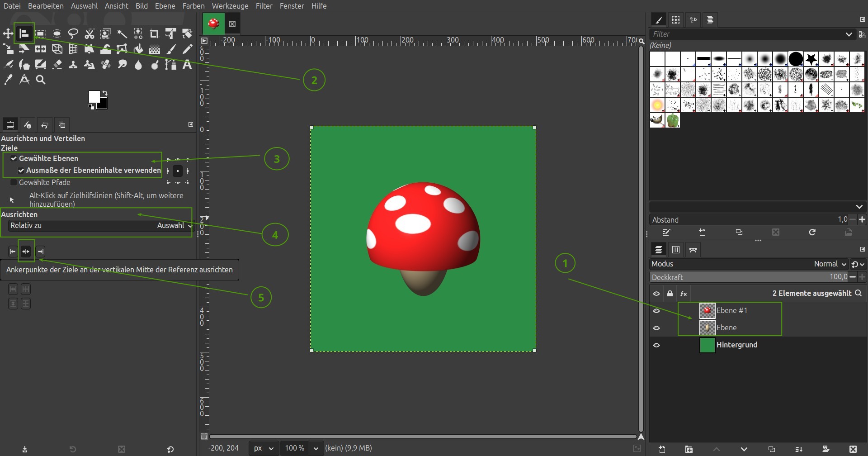Select the Paths tool
This screenshot has width=868, height=456.
coord(171,65)
